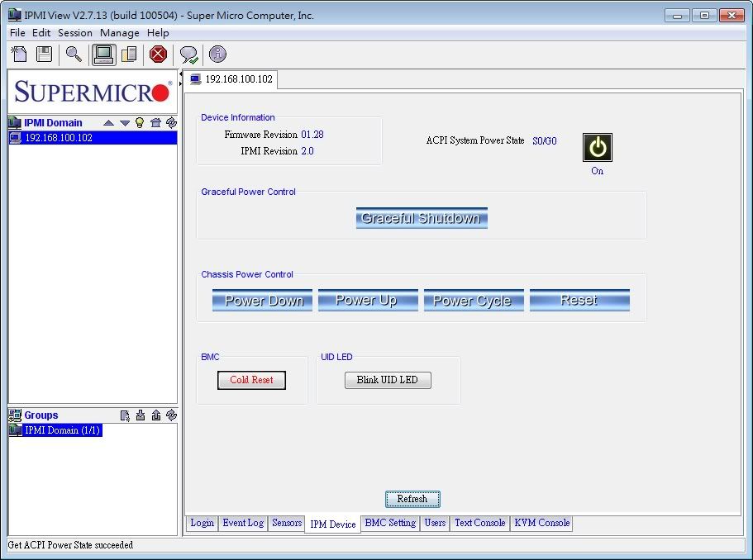Collapse left panel with upper splitter arrow
Viewport: 753px width, 560px height.
181,74
